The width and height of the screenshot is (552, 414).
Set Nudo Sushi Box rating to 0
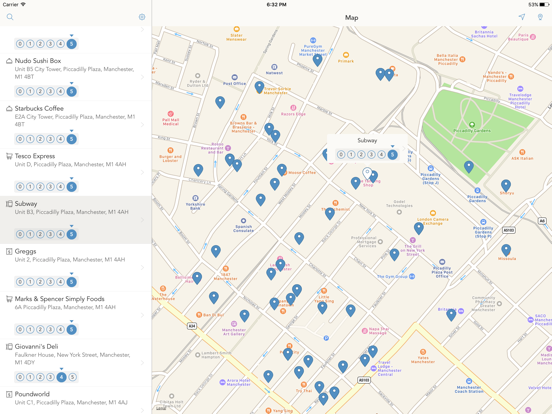pyautogui.click(x=20, y=92)
